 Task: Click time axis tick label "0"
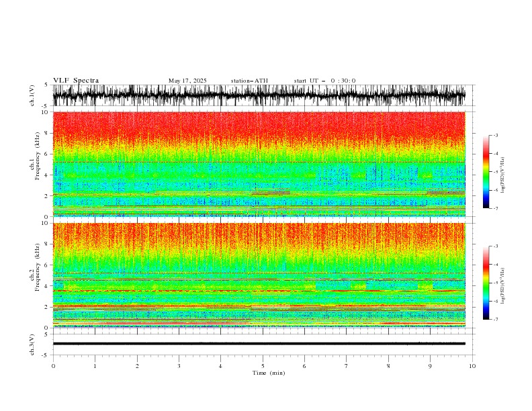pos(53,366)
